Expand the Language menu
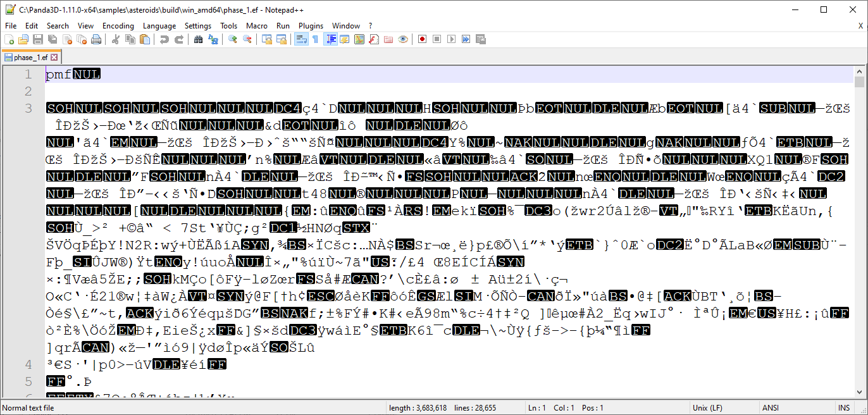Viewport: 868px width, 415px height. (159, 26)
